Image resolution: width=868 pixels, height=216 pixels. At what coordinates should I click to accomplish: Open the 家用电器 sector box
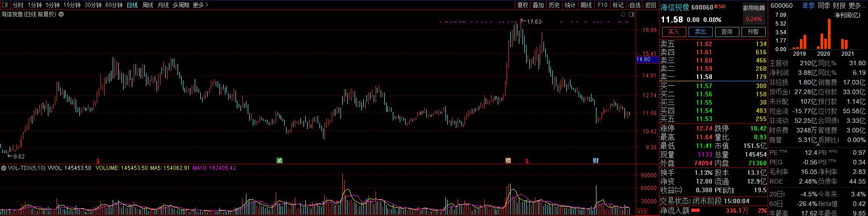(x=753, y=8)
